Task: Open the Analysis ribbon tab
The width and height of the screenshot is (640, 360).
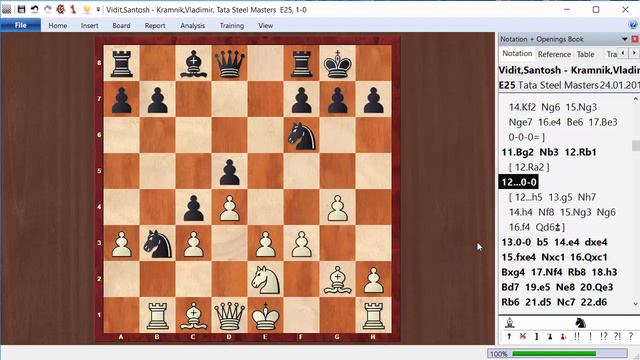Action: 193,25
